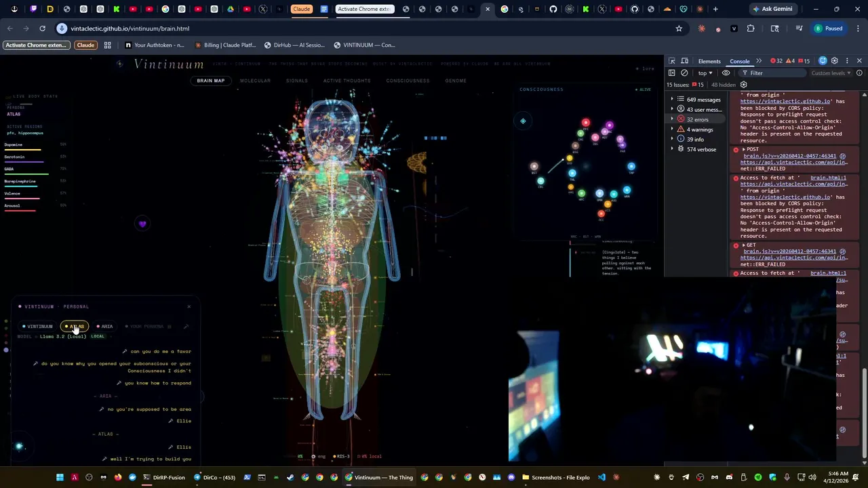868x488 pixels.
Task: Click the address bar showing brain.html
Action: click(x=366, y=28)
